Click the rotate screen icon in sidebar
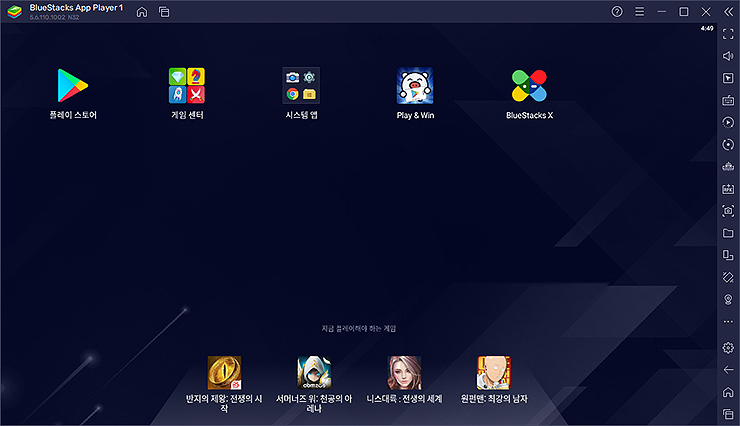The image size is (740, 426). pos(728,277)
